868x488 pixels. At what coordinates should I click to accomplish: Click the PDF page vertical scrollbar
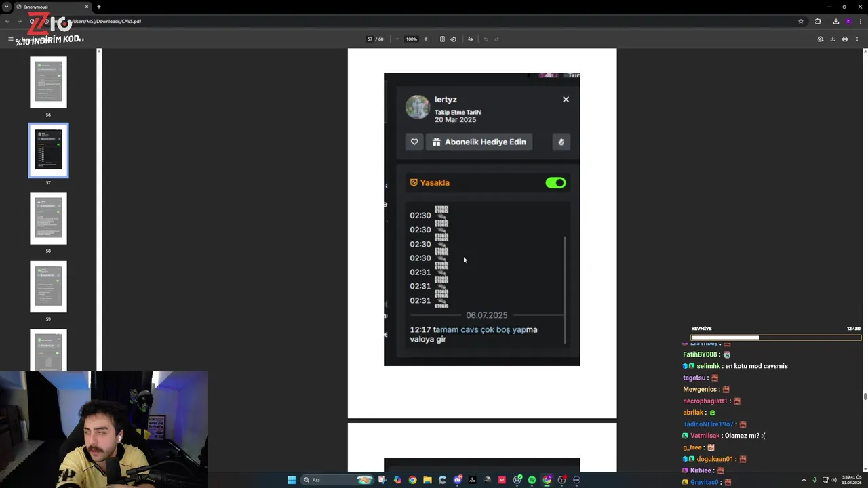pos(865,396)
